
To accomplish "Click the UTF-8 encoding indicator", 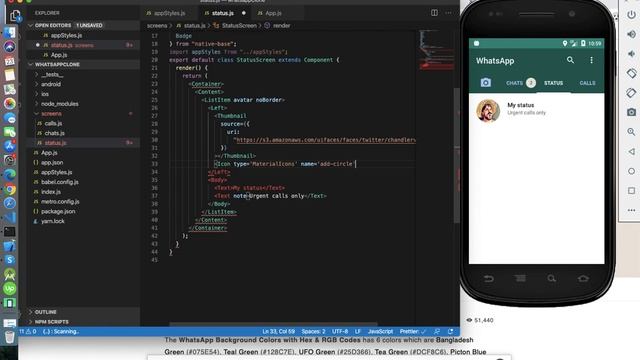I will 340,331.
